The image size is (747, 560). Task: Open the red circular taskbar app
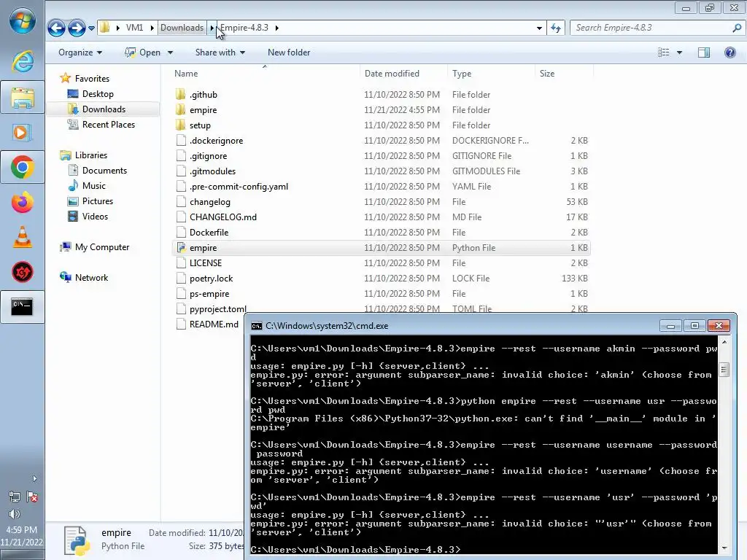pos(23,272)
